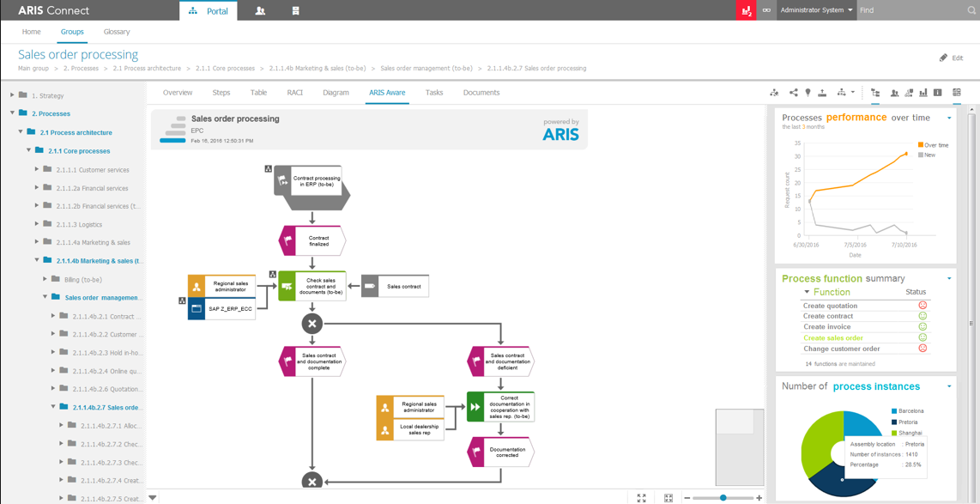Click the Contract finalized event flag icon
980x504 pixels.
pyautogui.click(x=288, y=240)
